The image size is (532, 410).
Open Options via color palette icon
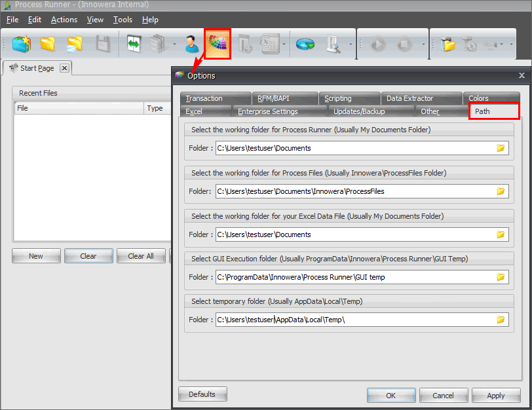(217, 44)
